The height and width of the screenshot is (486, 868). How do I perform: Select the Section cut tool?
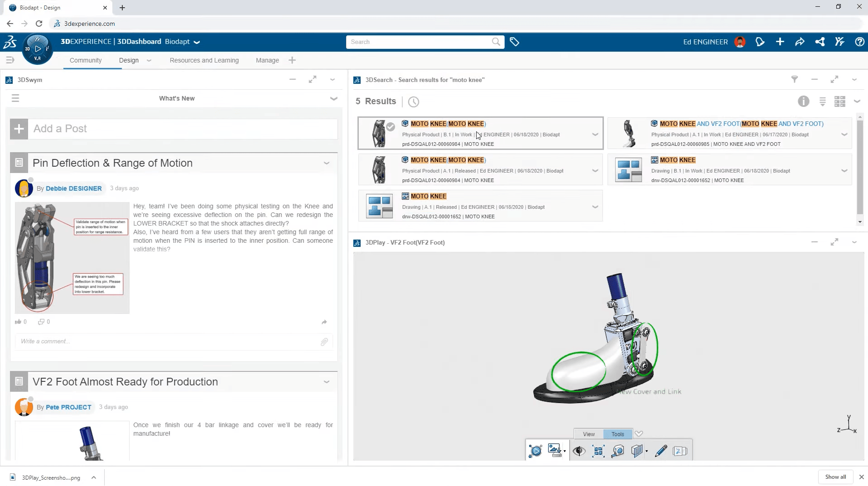coord(637,451)
